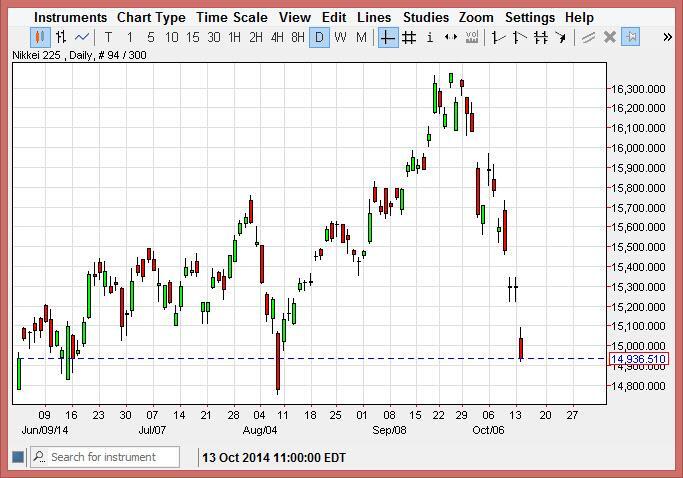Click the info 'i' toolbar icon
The width and height of the screenshot is (683, 478).
pos(430,38)
